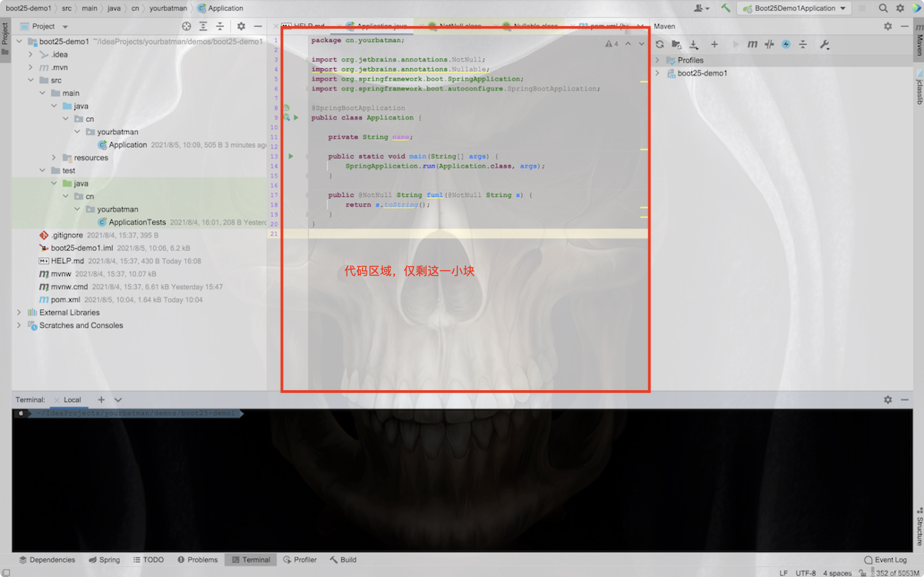
Task: Open the Problems tool window tab
Action: tap(197, 560)
